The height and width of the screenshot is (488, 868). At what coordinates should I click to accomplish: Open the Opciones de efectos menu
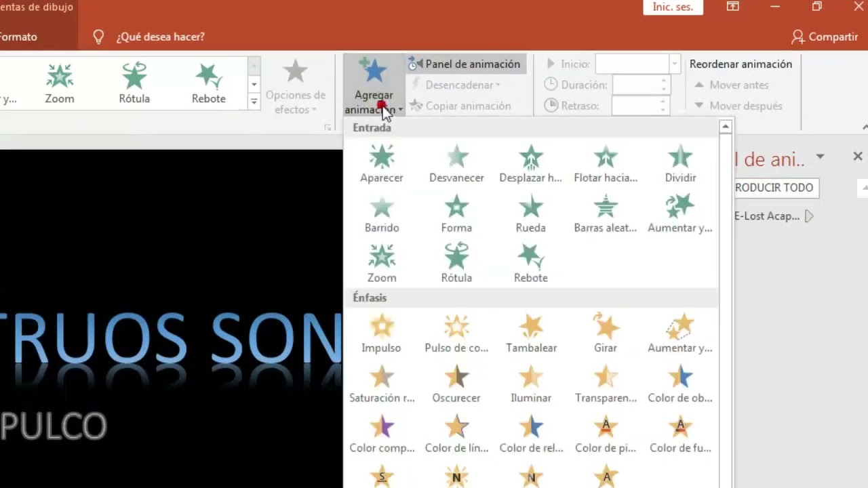click(295, 87)
